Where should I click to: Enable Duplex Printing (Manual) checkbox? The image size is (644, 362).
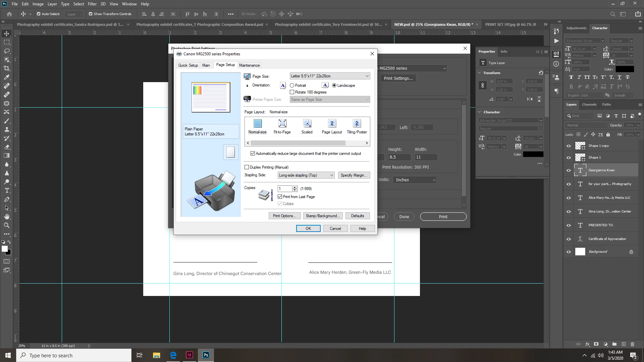coord(247,167)
